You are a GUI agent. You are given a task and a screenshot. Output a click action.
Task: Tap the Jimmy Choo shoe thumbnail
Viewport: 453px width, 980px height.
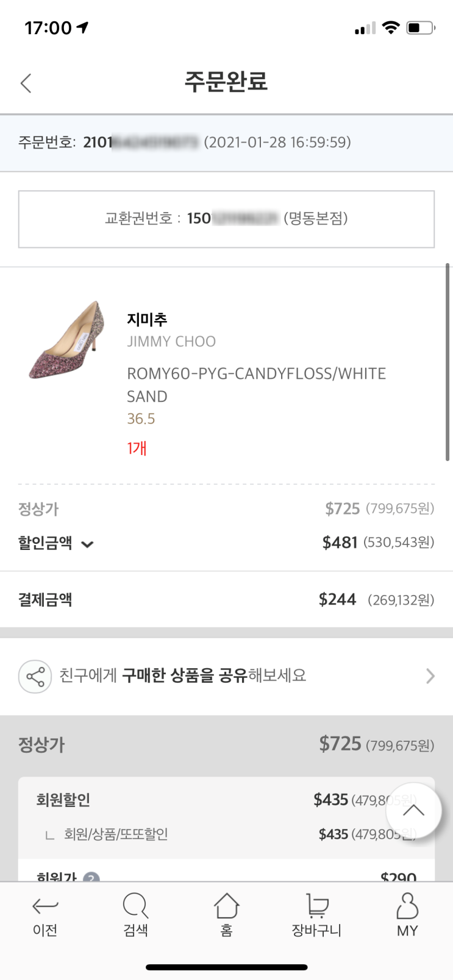(x=67, y=340)
